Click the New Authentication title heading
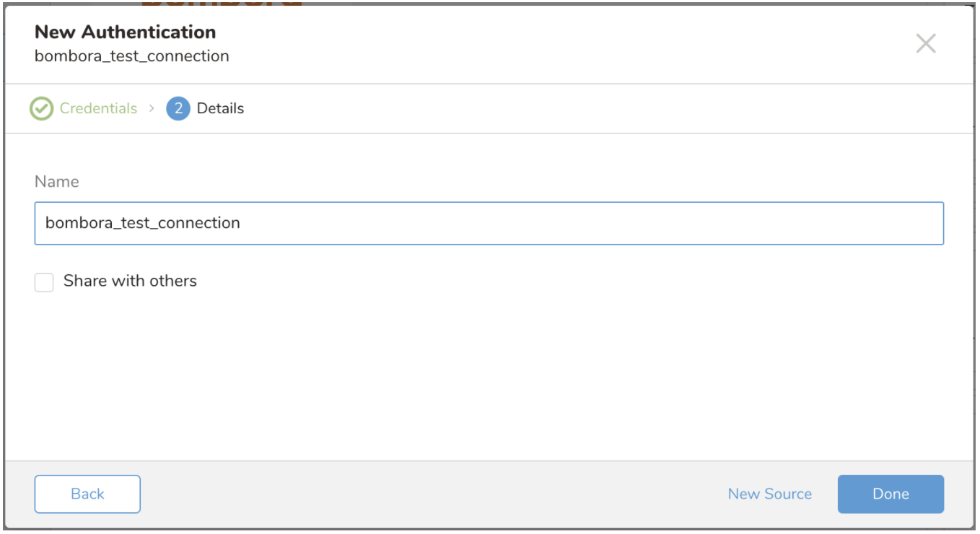 tap(125, 32)
